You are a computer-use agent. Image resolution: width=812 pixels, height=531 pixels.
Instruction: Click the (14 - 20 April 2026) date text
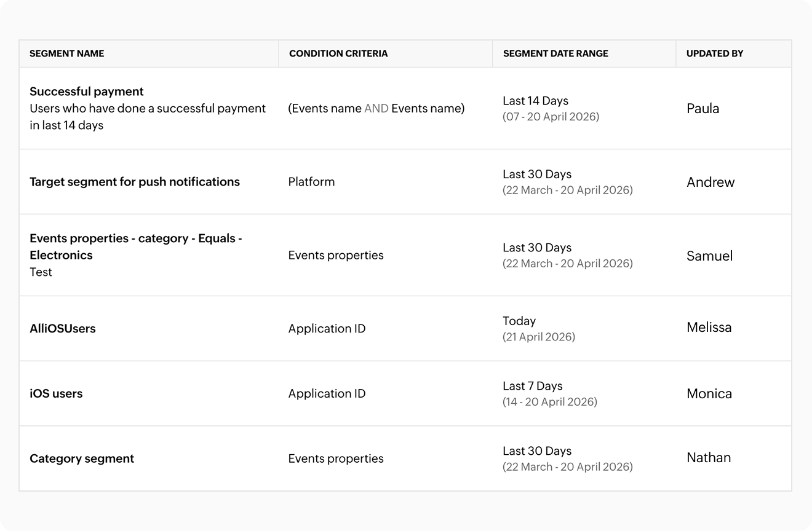point(550,402)
